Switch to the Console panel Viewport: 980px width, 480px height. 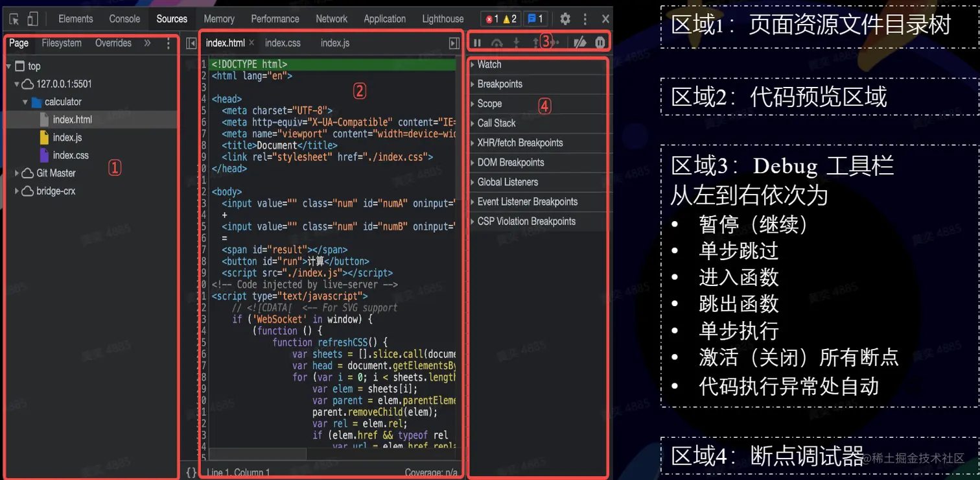coord(124,19)
